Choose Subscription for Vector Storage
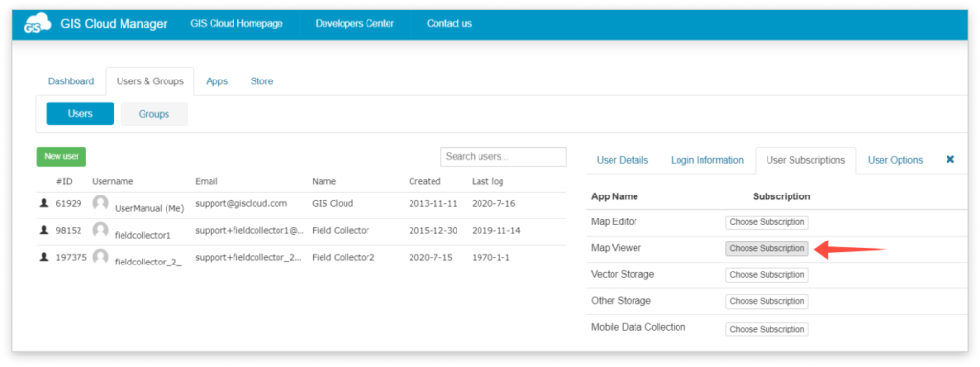Image resolution: width=980 pixels, height=367 pixels. 767,275
